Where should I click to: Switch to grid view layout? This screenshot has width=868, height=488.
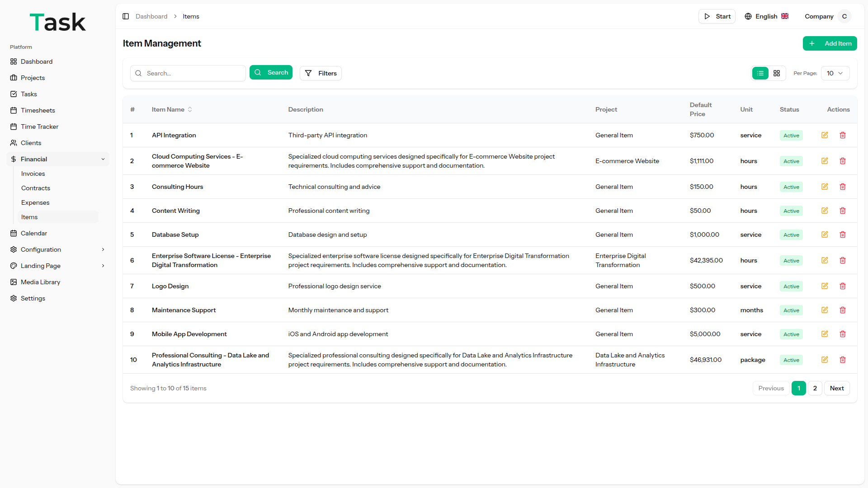pos(777,73)
